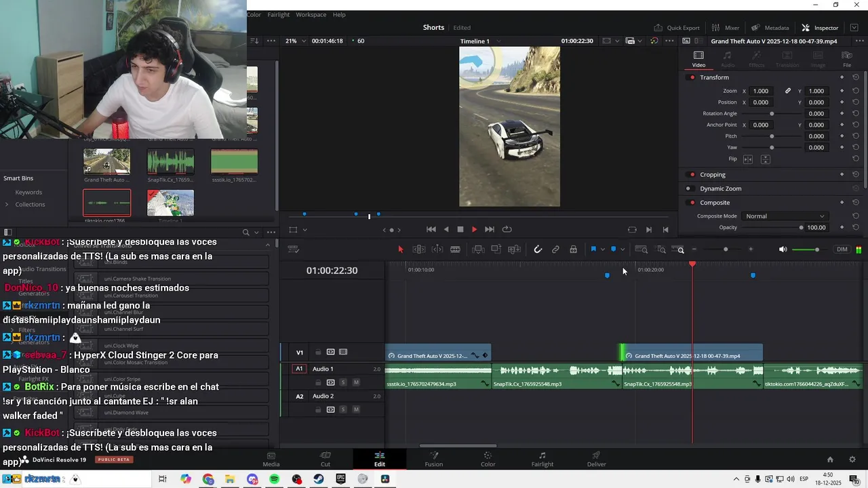Click the Detail Zoom icon
The width and height of the screenshot is (868, 488).
pyautogui.click(x=661, y=249)
